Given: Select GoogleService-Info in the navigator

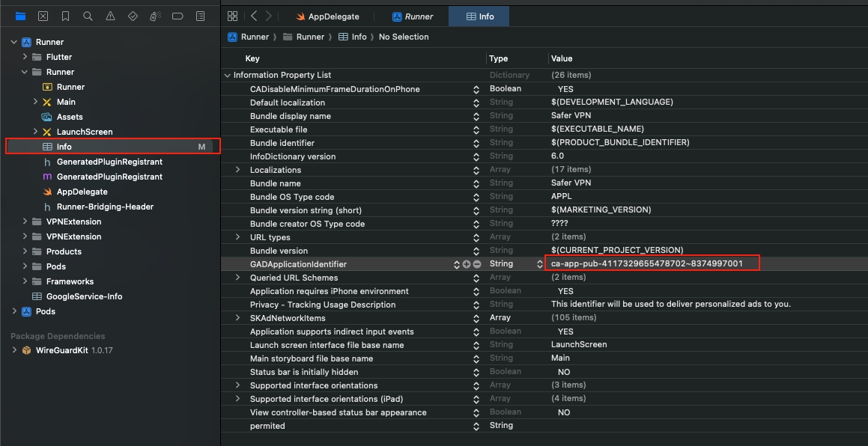Looking at the screenshot, I should [x=84, y=296].
